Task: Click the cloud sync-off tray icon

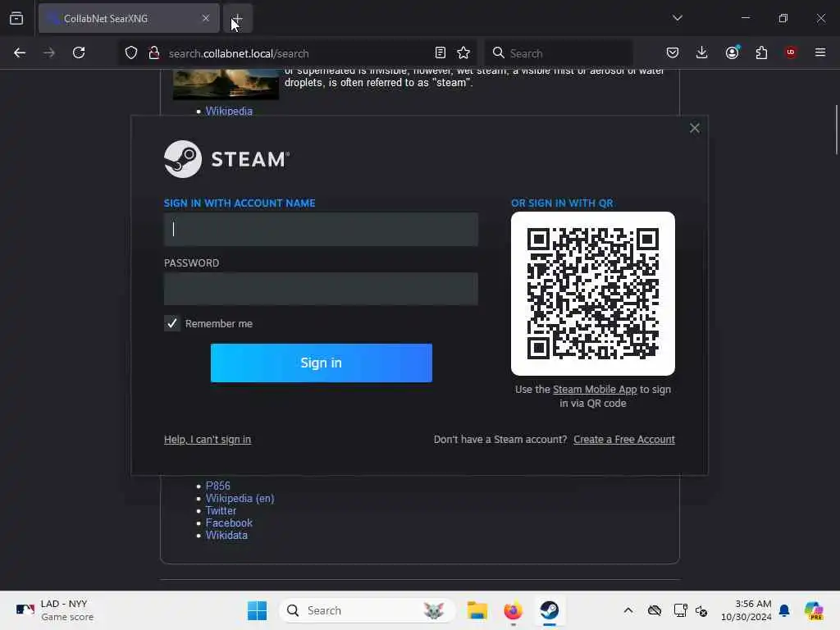Action: pos(654,610)
